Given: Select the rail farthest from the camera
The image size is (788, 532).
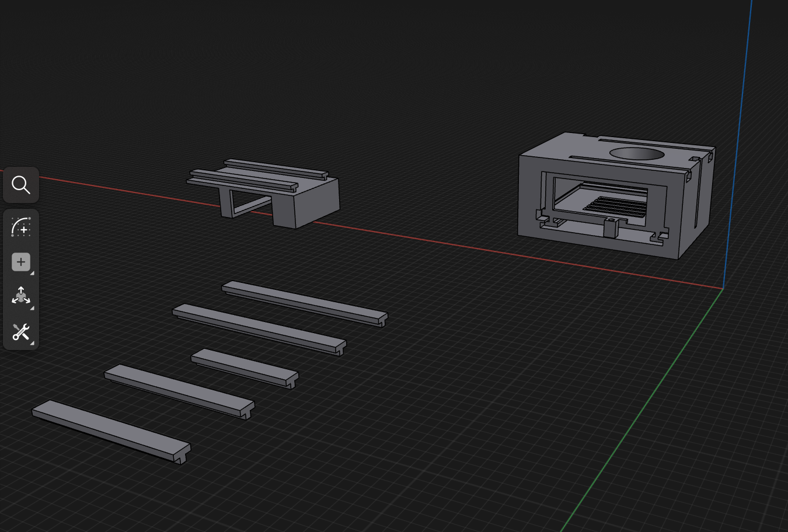Looking at the screenshot, I should (x=304, y=302).
